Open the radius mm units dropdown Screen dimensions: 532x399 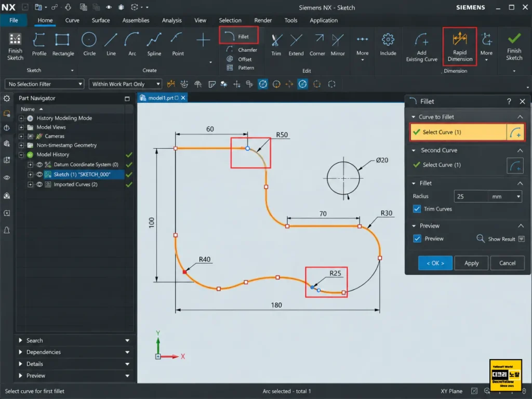click(505, 196)
